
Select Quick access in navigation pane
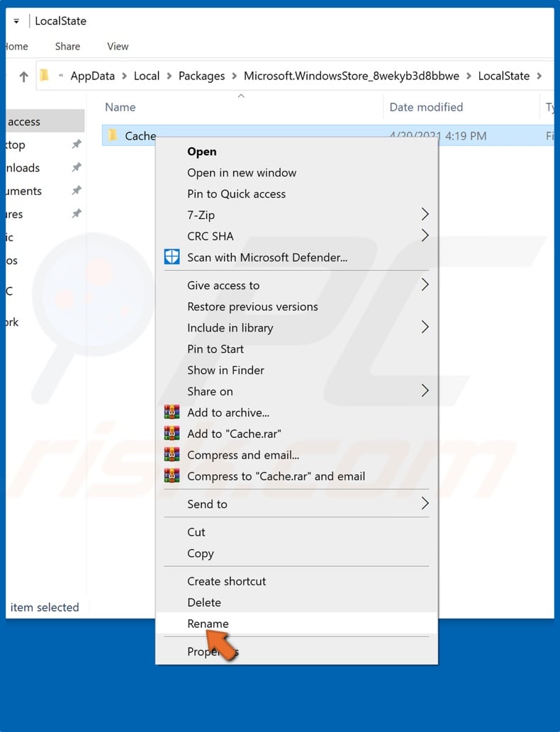[45, 121]
